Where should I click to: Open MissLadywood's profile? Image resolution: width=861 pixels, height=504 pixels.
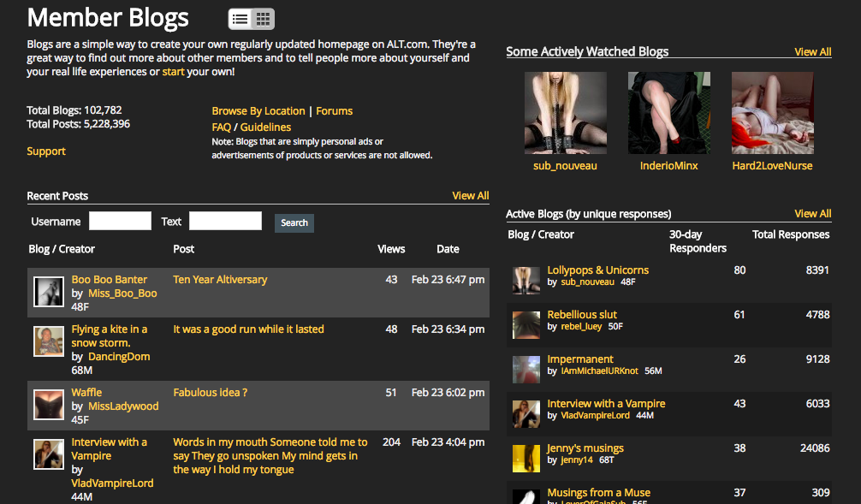click(x=123, y=406)
